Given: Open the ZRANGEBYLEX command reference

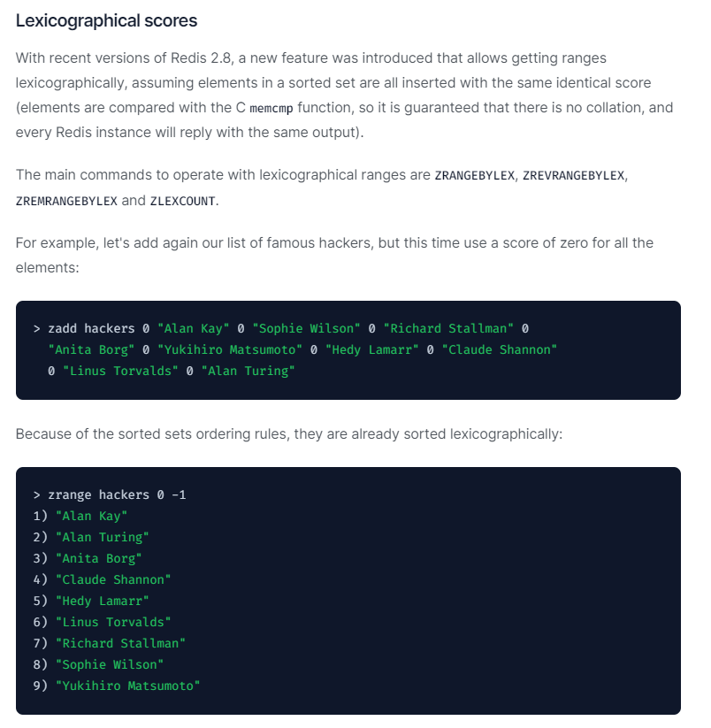Looking at the screenshot, I should point(474,175).
